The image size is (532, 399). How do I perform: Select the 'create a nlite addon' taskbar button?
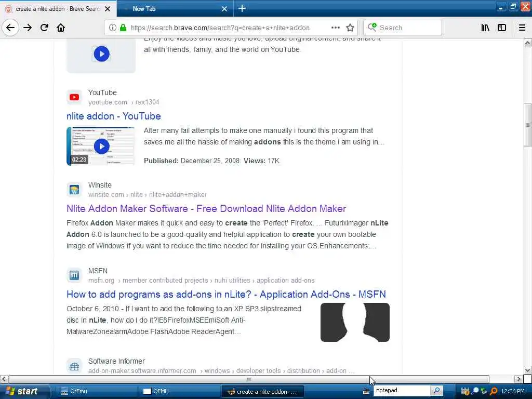click(262, 392)
